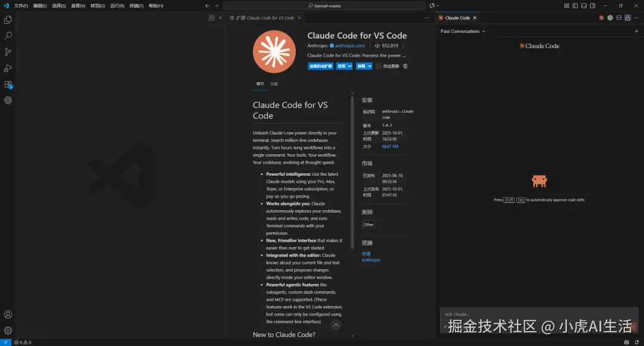This screenshot has height=346, width=644.
Task: Open the errors and warnings status indicator
Action: coord(23,342)
